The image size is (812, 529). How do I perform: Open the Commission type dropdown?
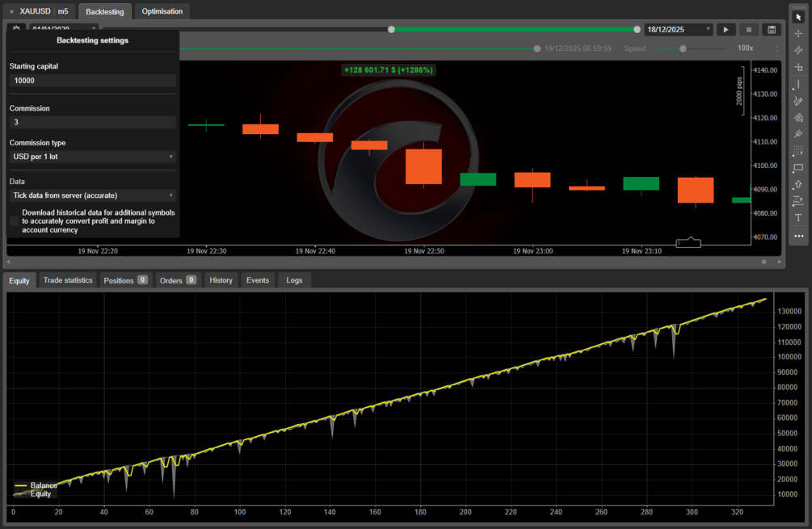[93, 157]
